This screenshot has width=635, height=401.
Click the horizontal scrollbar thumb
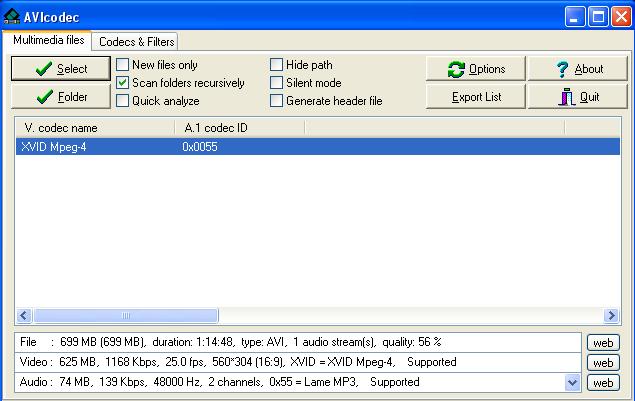[x=126, y=315]
